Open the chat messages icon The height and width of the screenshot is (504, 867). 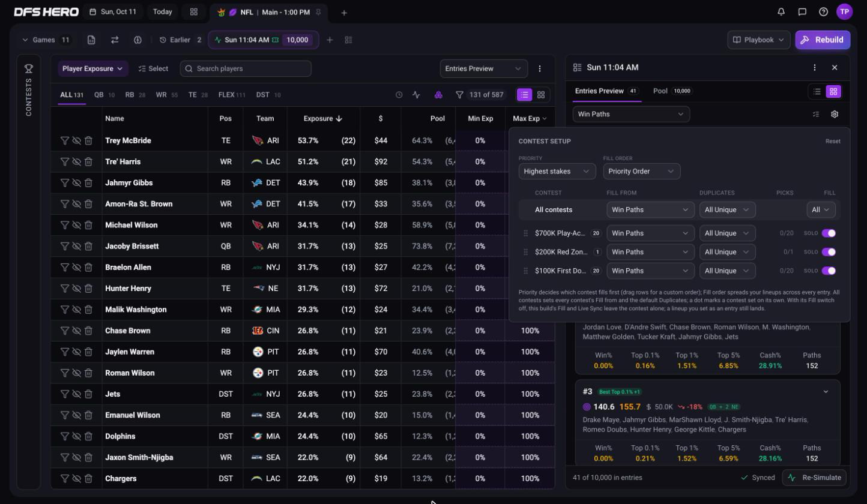coord(802,11)
